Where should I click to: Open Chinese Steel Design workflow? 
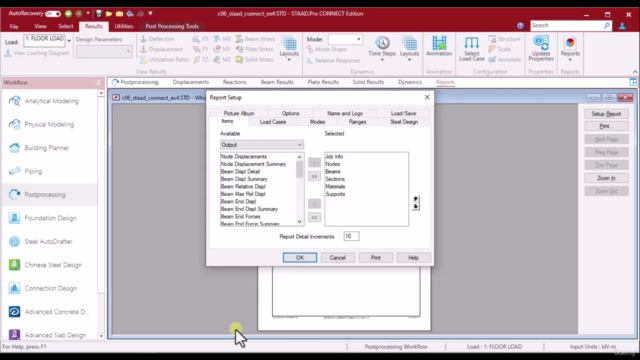click(x=50, y=265)
